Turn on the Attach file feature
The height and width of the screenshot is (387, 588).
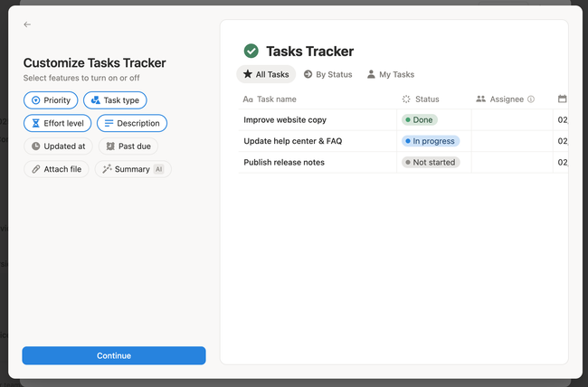click(56, 169)
